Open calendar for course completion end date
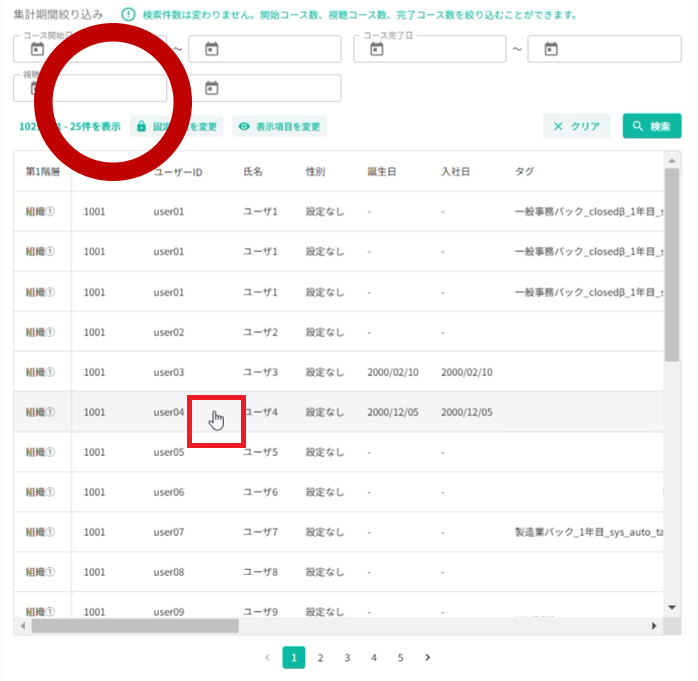Screen dimensions: 698x681 pyautogui.click(x=551, y=49)
